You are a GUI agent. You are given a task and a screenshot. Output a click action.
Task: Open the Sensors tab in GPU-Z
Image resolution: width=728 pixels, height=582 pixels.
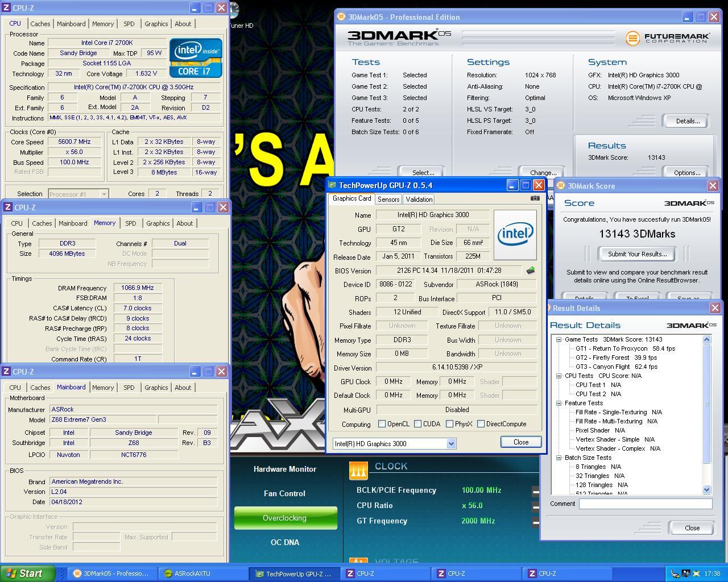click(x=388, y=199)
